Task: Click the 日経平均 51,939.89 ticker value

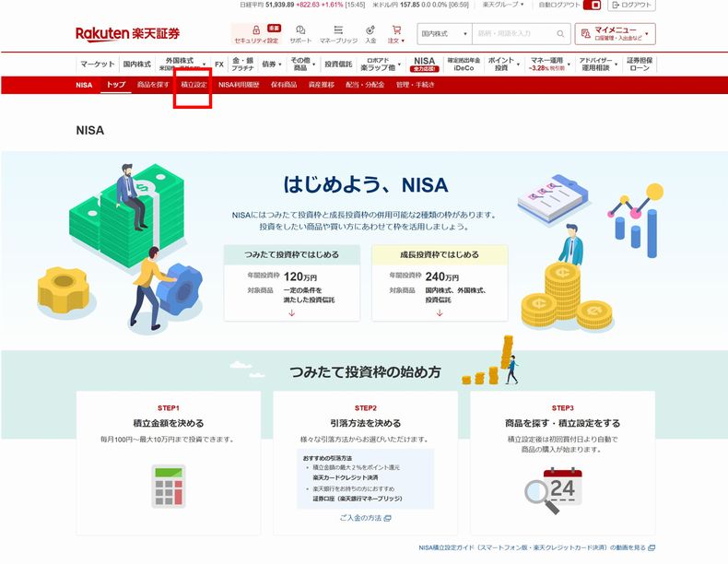Action: click(280, 5)
